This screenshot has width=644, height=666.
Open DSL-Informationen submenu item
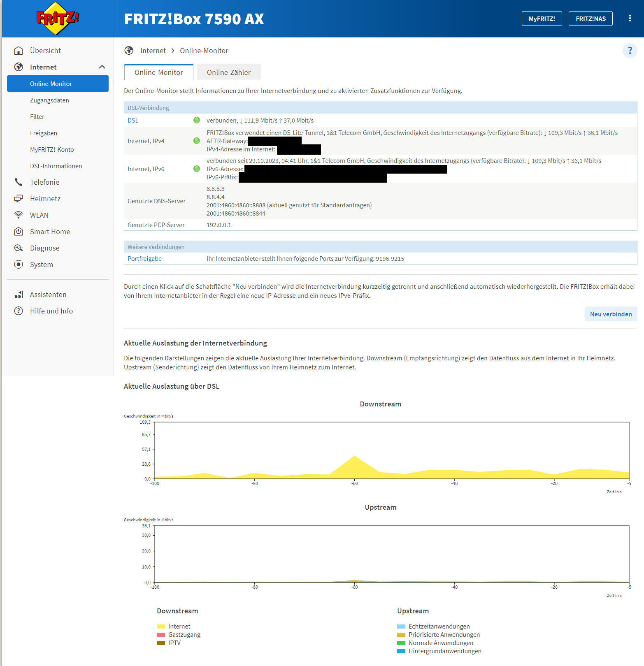click(x=56, y=166)
